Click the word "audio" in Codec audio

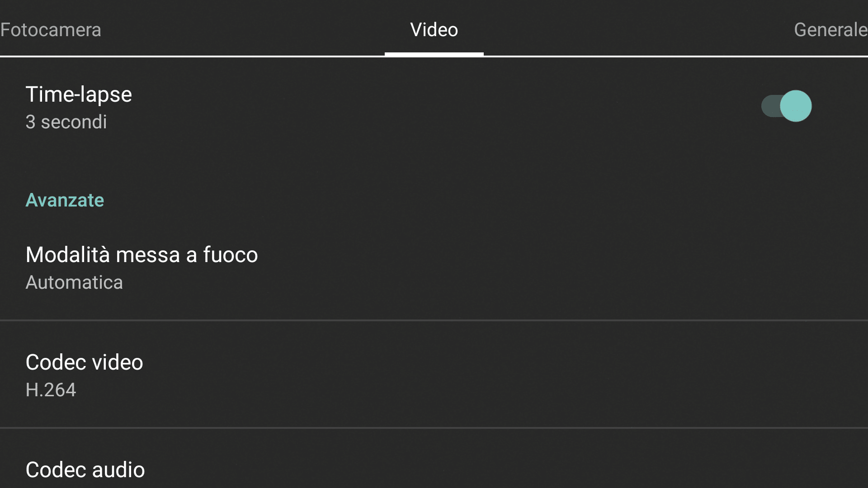119,470
